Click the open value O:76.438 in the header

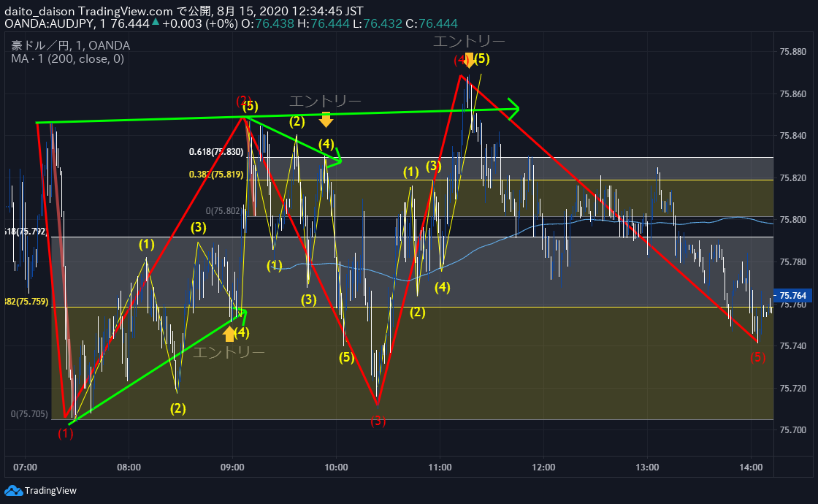(267, 23)
